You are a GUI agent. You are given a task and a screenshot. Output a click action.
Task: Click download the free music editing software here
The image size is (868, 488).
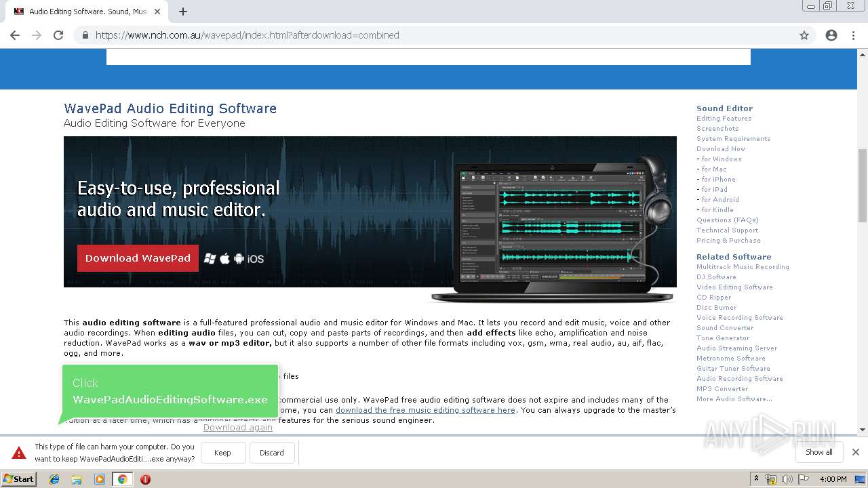[x=425, y=410]
